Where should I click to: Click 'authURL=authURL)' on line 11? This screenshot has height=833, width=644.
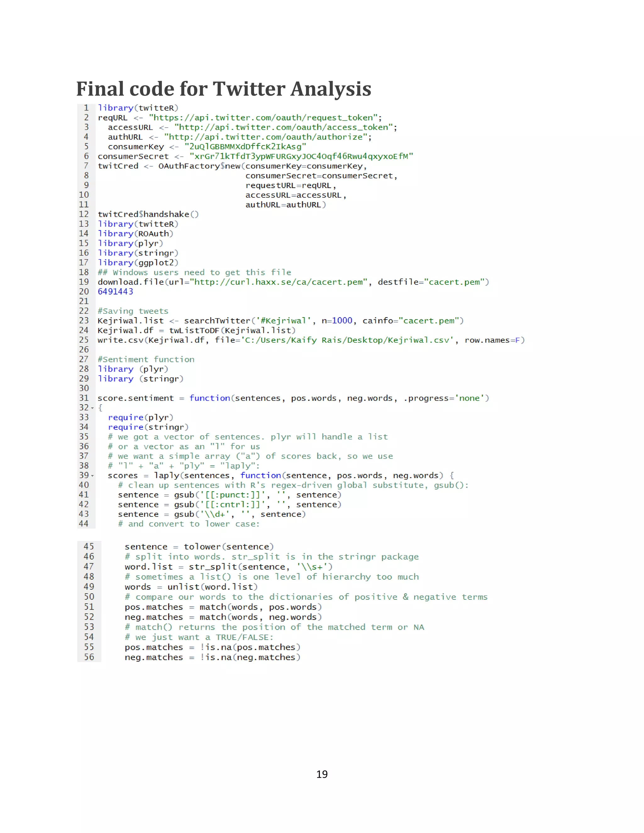point(286,205)
